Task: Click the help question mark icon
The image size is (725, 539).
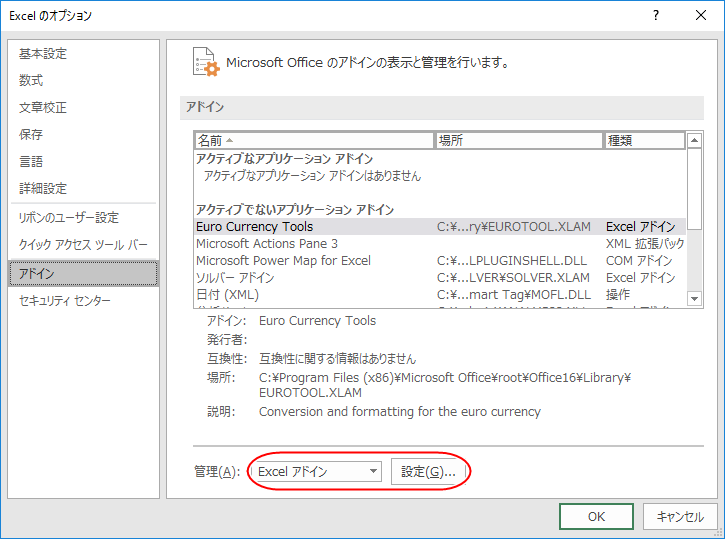Action: click(656, 15)
